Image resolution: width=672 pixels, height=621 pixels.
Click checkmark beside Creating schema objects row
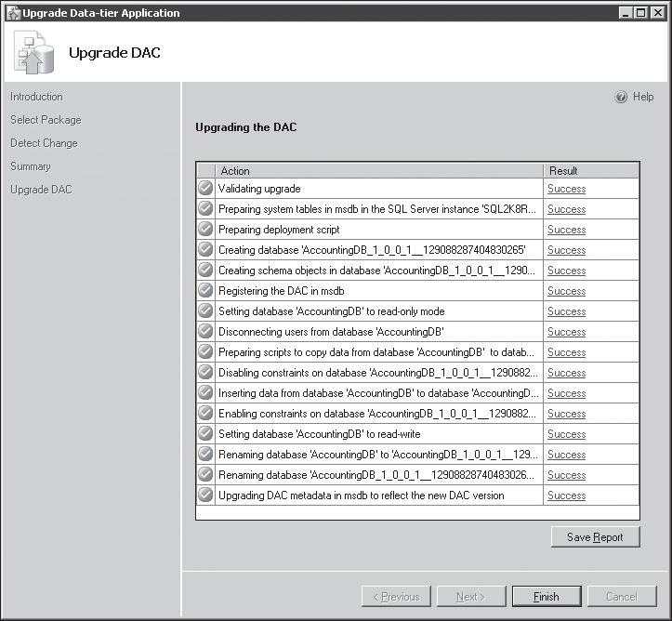coord(205,270)
